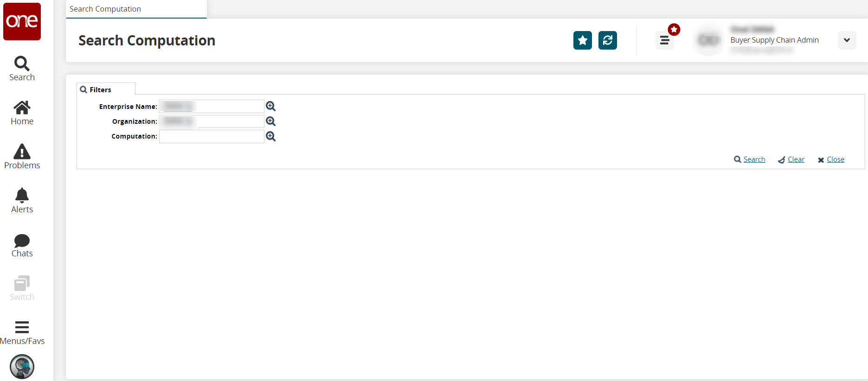
Task: Open the Problems panel
Action: [22, 157]
